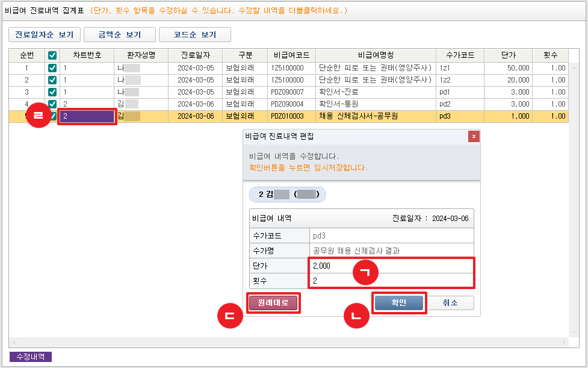Screen dimensions: 588x368
Task: Click the purple 수정내역 legend swatch
Action: click(31, 357)
